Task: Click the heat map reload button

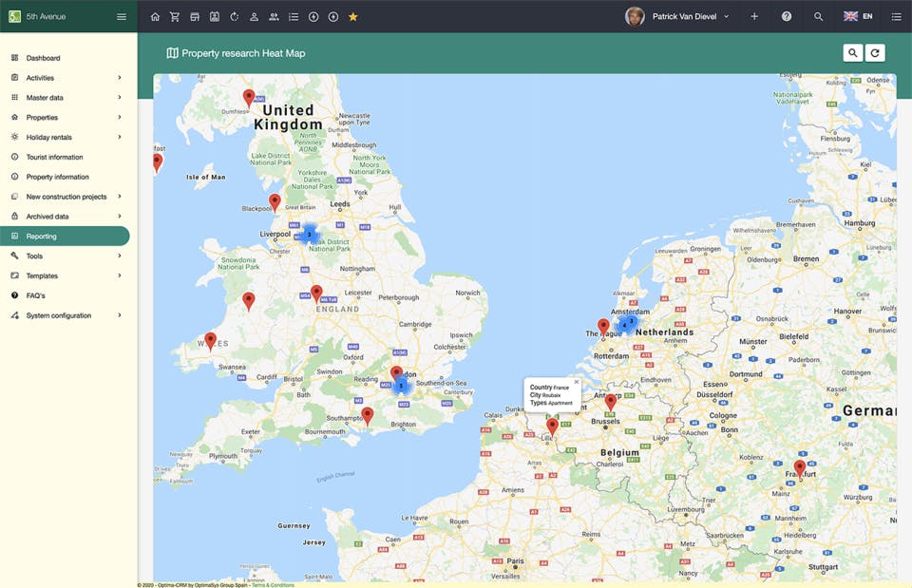Action: [875, 53]
